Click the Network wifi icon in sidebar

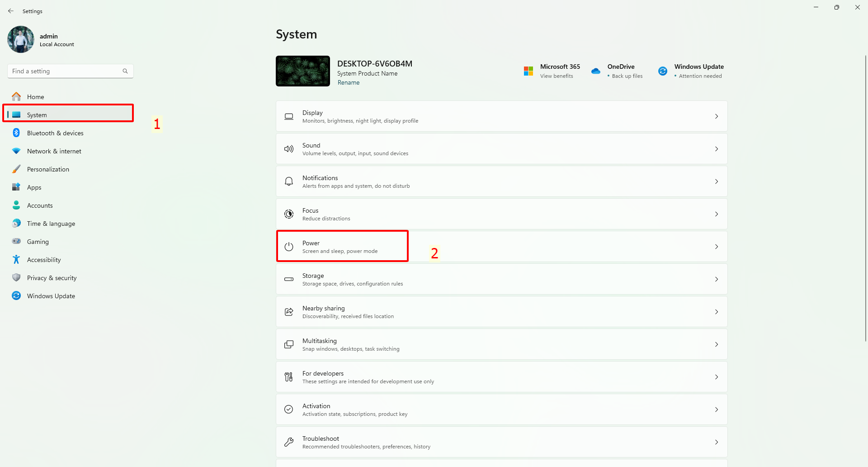16,151
